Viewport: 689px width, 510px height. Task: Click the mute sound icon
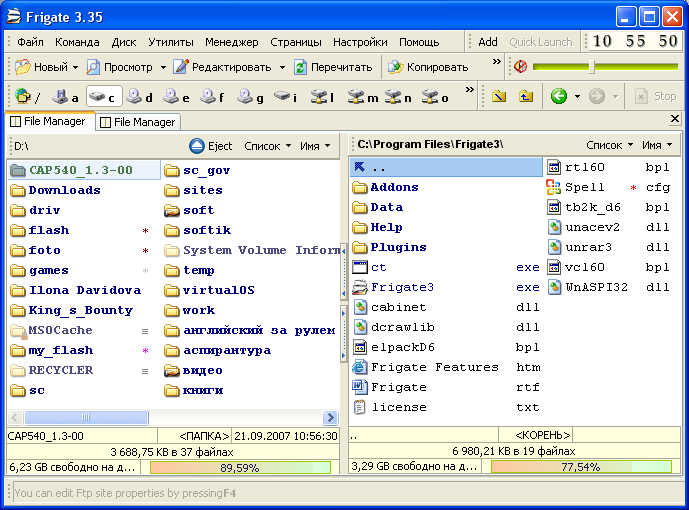[x=521, y=67]
